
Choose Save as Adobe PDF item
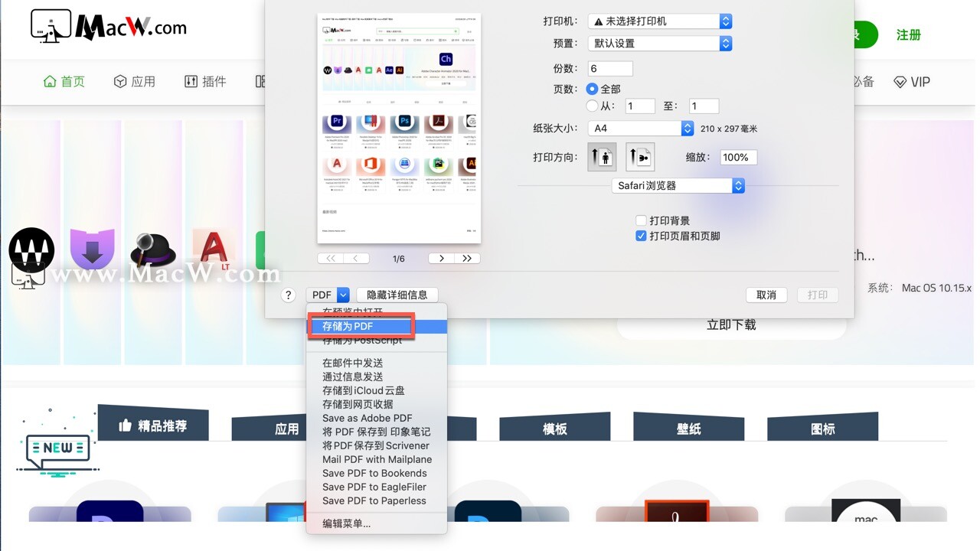coord(377,418)
